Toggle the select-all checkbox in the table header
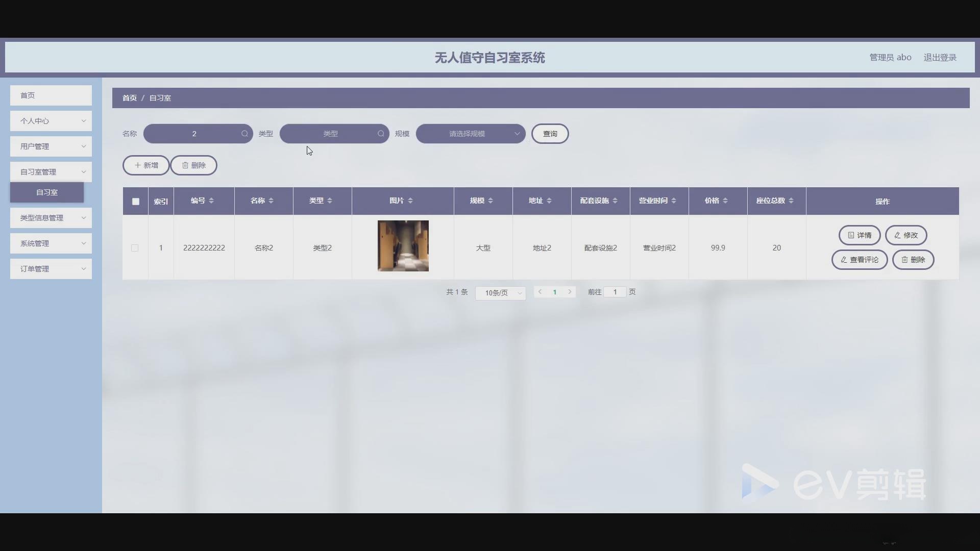The height and width of the screenshot is (551, 980). [x=136, y=202]
